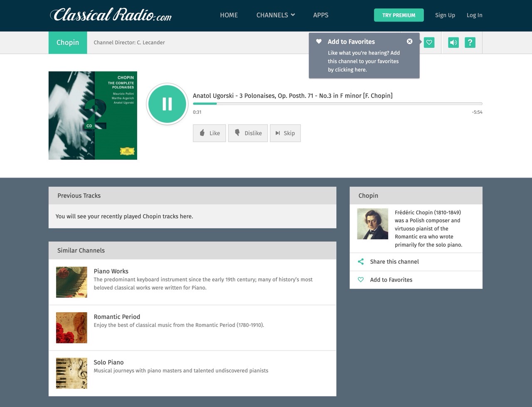Click the Similar Channels header
This screenshot has height=407, width=532.
tap(192, 250)
